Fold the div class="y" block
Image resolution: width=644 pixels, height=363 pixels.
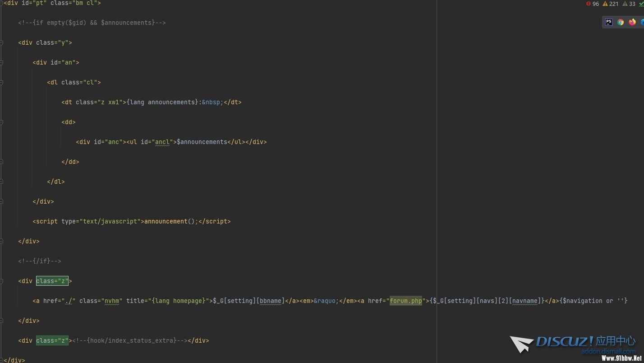[x=2, y=43]
